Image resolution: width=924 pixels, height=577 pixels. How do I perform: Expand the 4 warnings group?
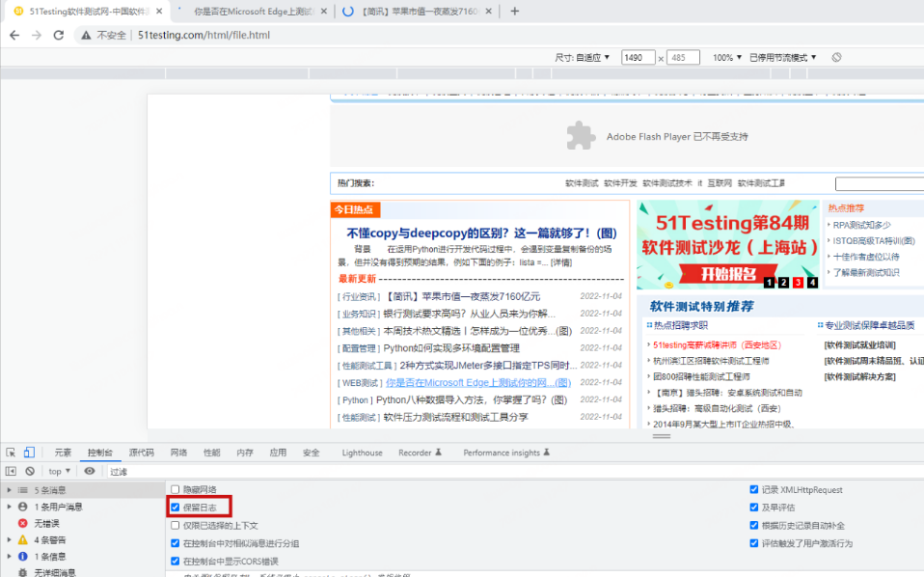pyautogui.click(x=9, y=540)
